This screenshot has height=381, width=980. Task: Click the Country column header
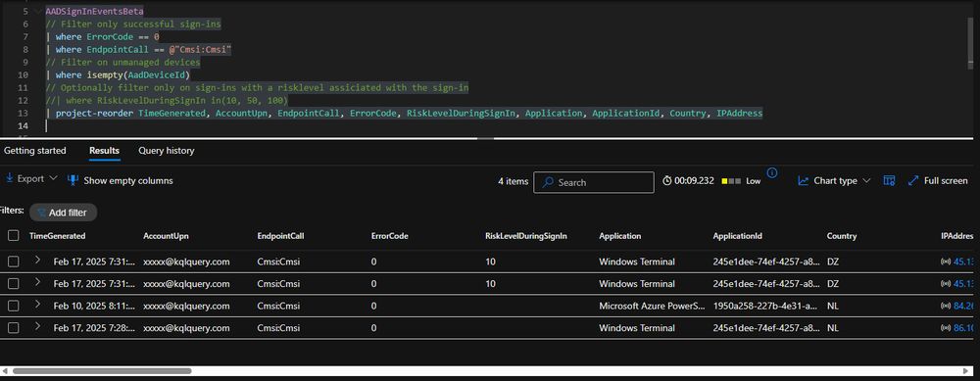point(842,236)
